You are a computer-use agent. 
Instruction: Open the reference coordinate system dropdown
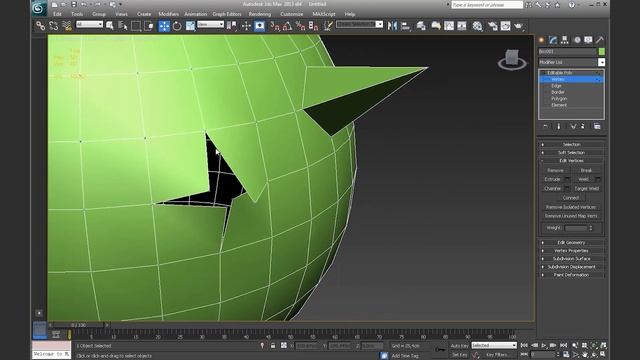tap(210, 24)
